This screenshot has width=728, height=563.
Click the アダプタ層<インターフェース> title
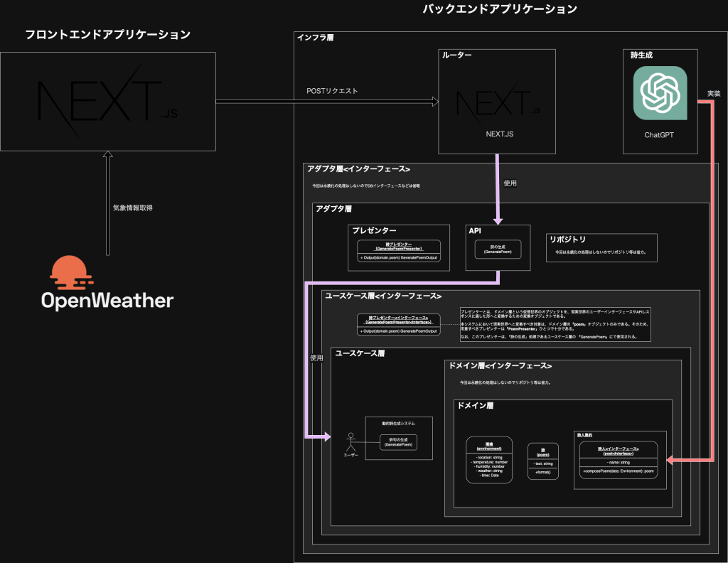358,169
